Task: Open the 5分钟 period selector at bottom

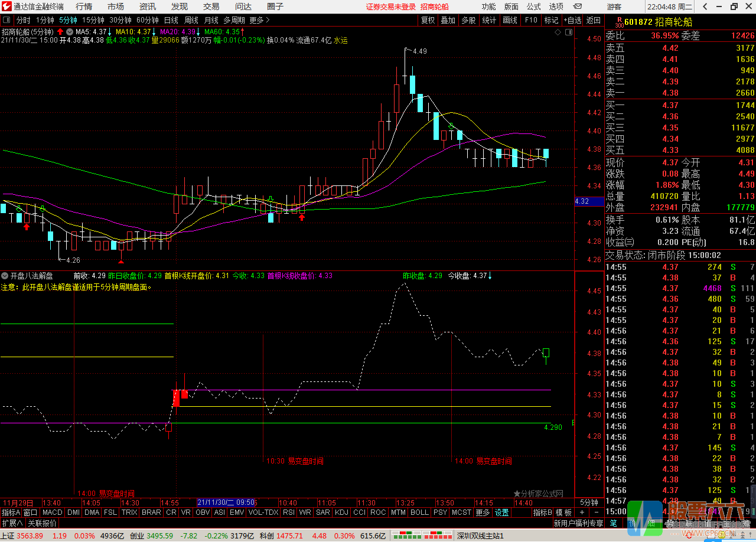Action: coord(589,502)
